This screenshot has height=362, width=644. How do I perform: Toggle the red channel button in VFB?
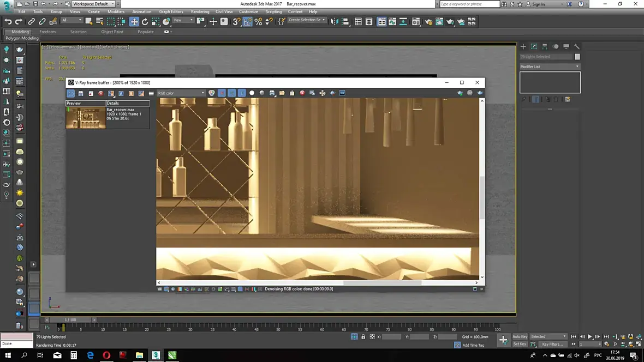click(222, 93)
